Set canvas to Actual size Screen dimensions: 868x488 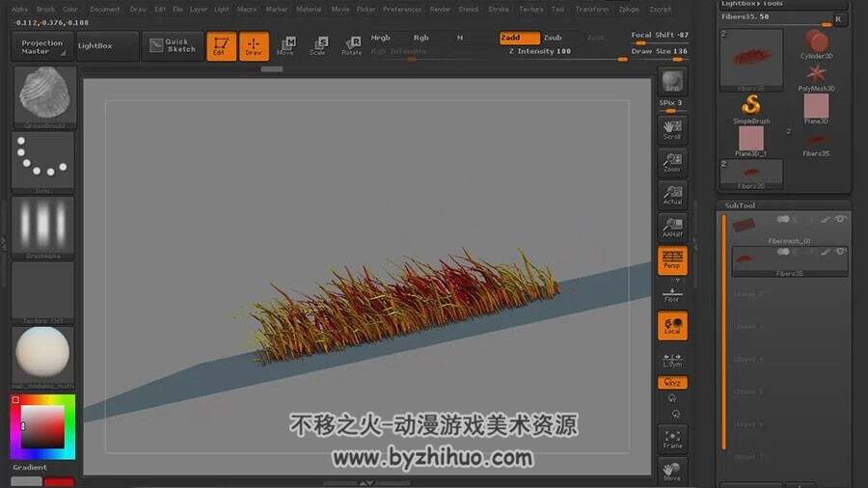[672, 196]
